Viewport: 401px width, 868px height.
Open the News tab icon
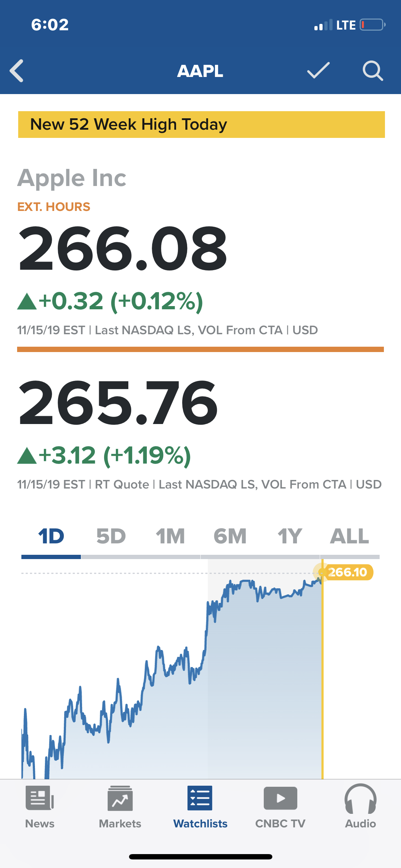click(40, 798)
